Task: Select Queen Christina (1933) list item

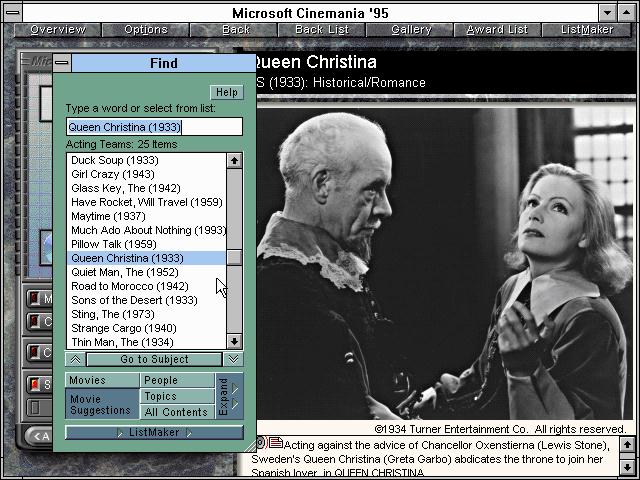Action: point(146,258)
